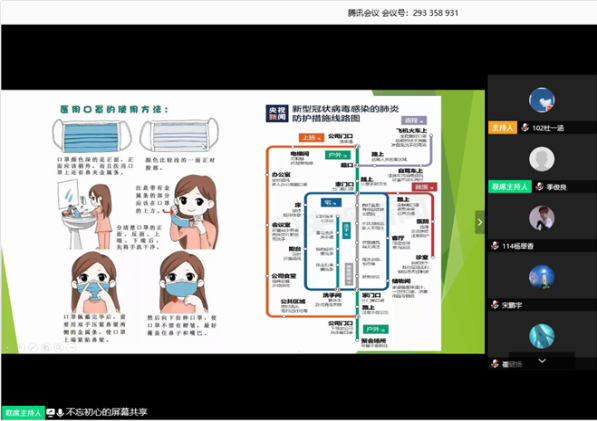
Task: Click the 腾讯会议 meeting number text
Action: pos(403,13)
